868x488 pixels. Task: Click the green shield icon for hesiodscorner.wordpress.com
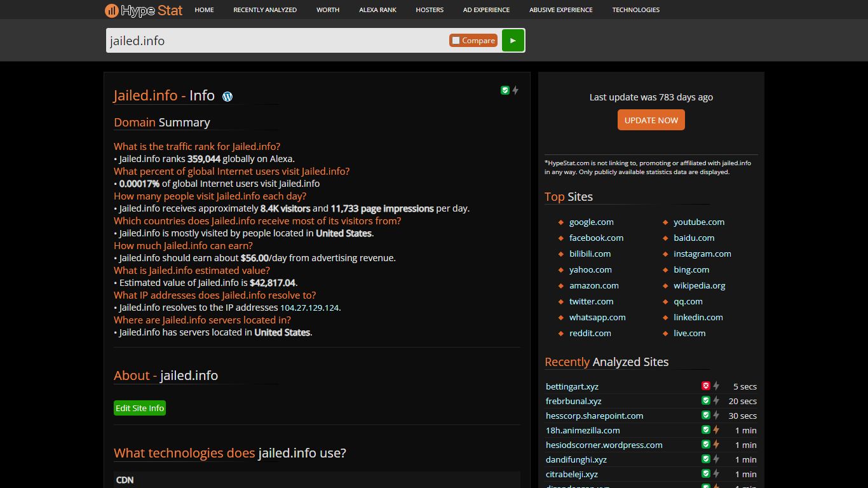click(x=705, y=444)
